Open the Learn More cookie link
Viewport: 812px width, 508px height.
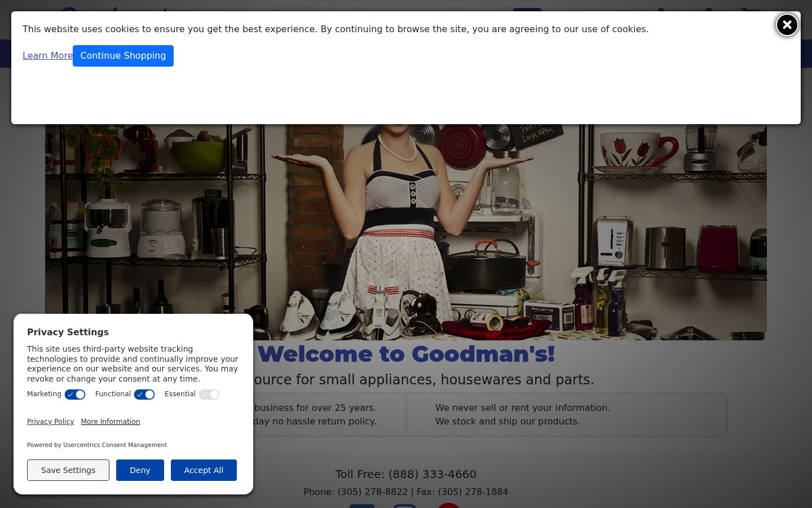(47, 55)
